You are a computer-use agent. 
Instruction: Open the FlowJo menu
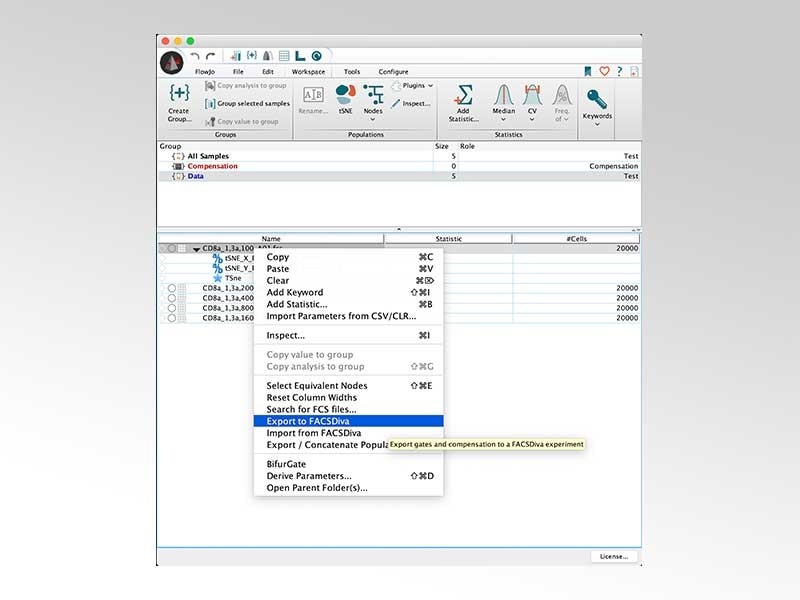[205, 72]
